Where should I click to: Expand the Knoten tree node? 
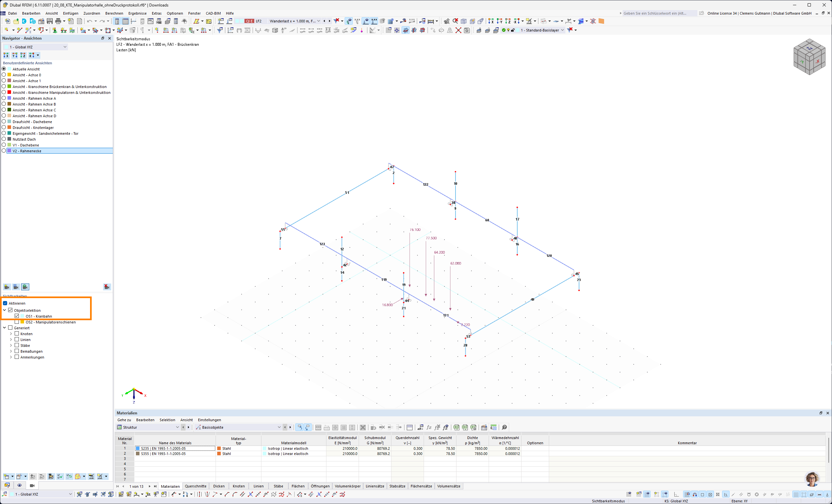pos(11,334)
